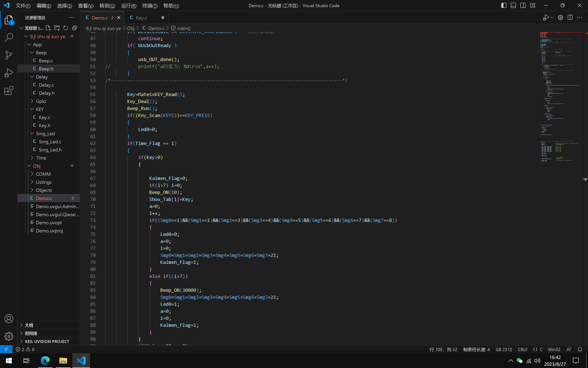The height and width of the screenshot is (368, 588).
Task: Collapse all folders in explorer
Action: point(75,28)
